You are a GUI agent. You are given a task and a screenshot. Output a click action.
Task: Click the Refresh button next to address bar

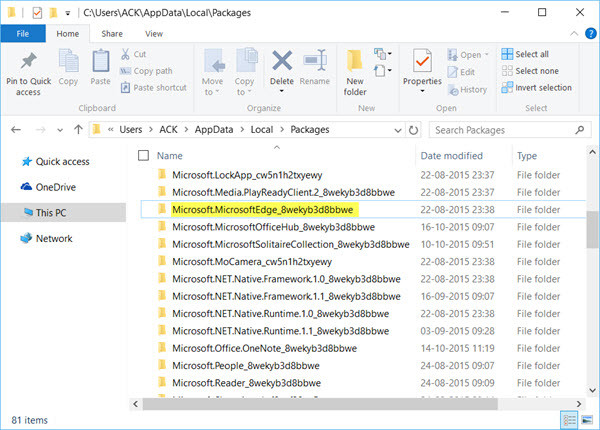[x=413, y=130]
